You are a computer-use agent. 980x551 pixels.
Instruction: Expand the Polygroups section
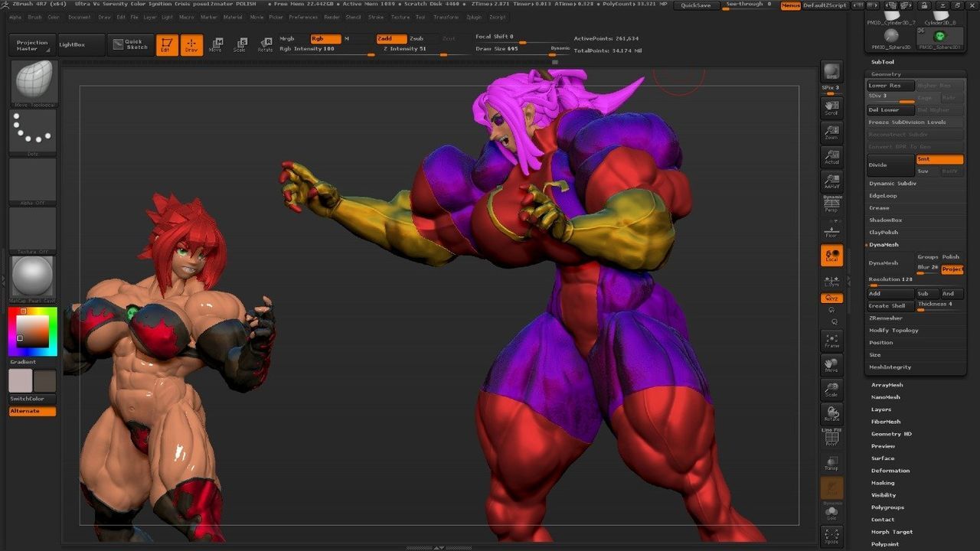click(x=887, y=507)
